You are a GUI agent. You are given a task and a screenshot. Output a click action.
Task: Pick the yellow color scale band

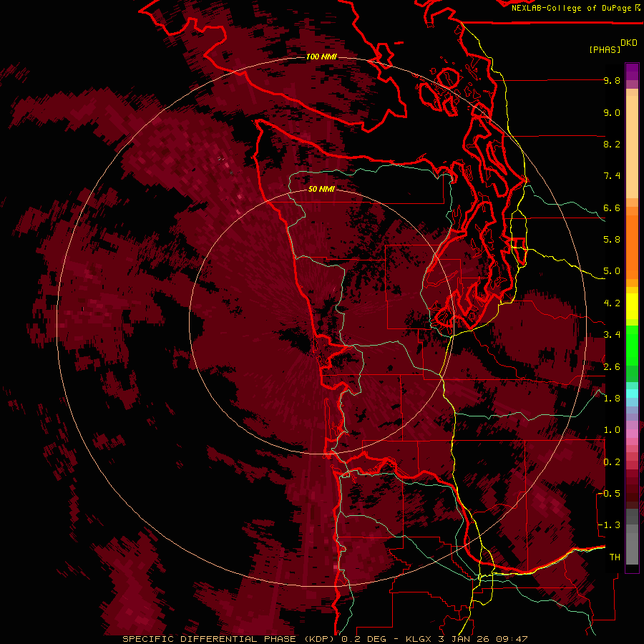click(632, 306)
